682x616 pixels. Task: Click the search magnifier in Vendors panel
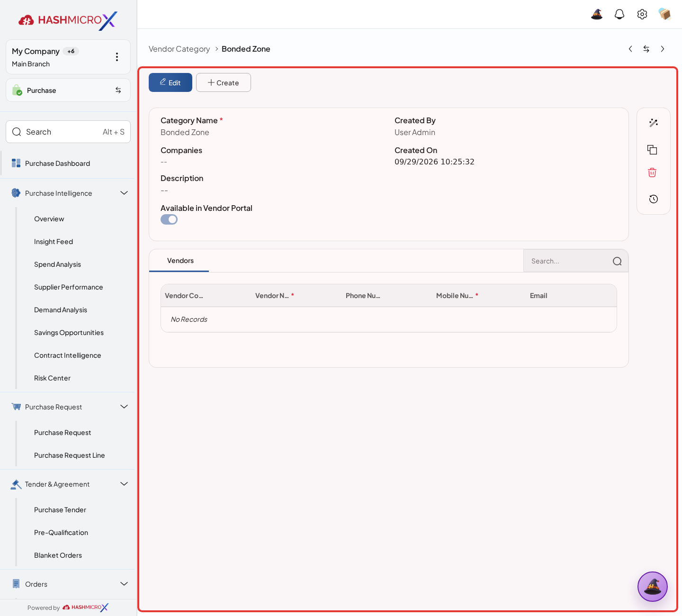click(x=617, y=261)
